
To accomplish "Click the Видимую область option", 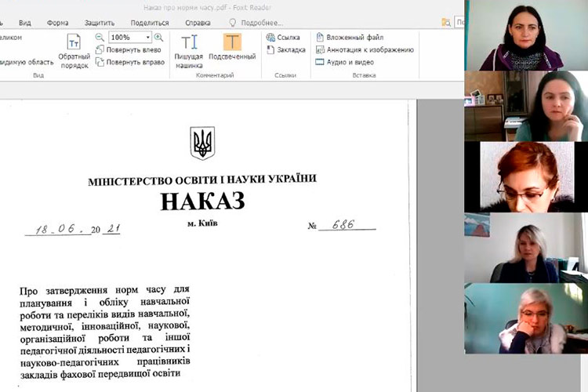I will 27,62.
